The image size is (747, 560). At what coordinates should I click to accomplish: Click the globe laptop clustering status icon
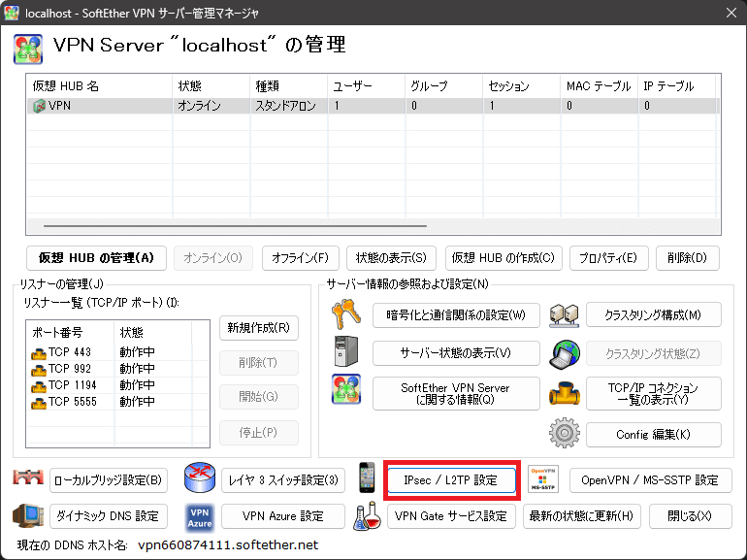coord(564,354)
